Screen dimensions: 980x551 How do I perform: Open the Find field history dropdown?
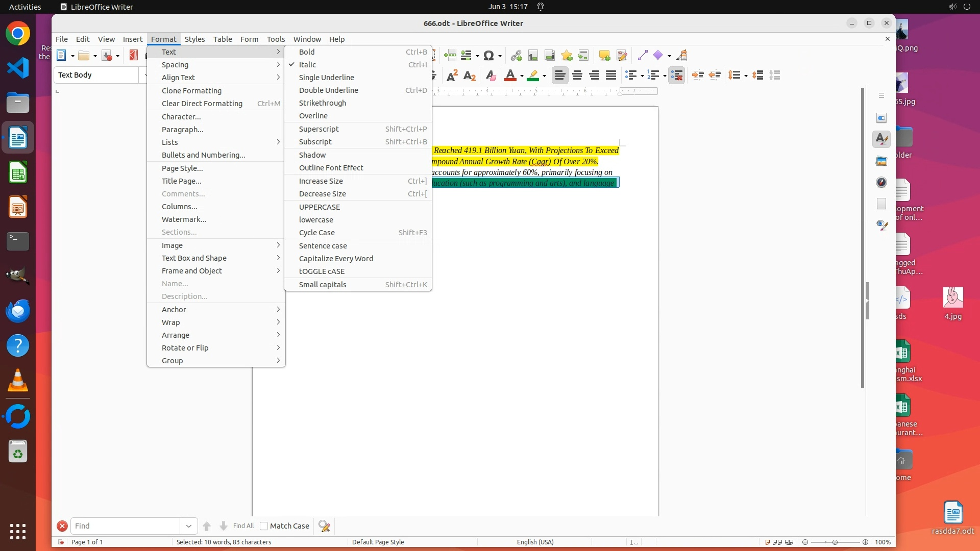tap(188, 526)
